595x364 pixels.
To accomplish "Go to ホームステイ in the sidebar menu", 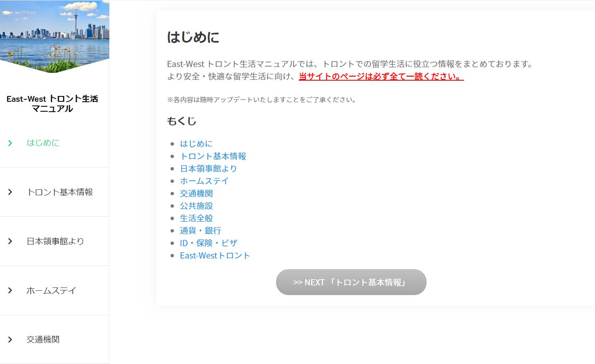I will click(x=51, y=290).
